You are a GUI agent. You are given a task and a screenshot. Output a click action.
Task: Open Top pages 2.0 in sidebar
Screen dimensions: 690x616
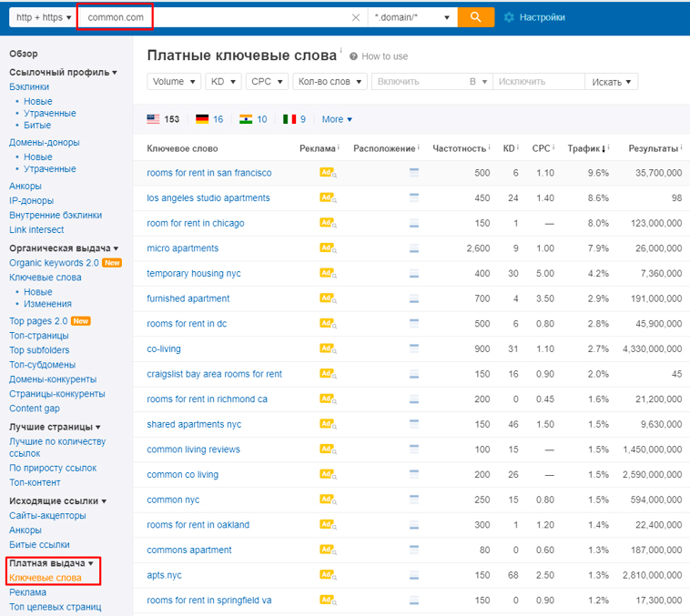click(x=38, y=321)
